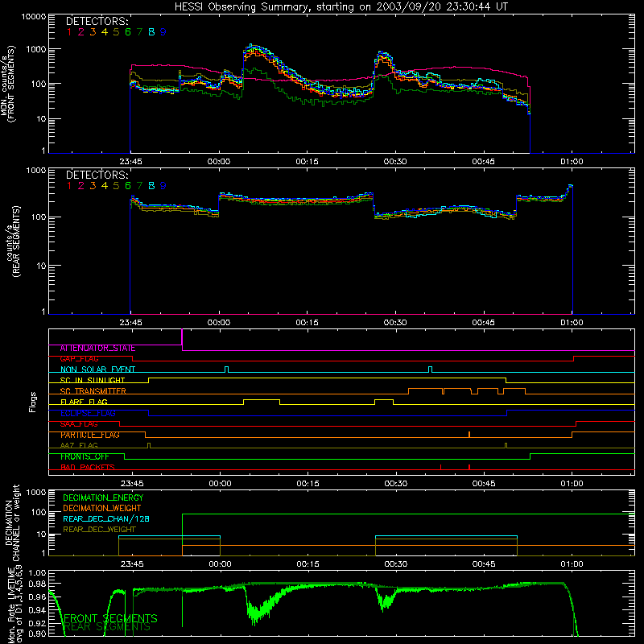
Task: Click the DECIMATION_WEIGHT legend label
Action: [x=102, y=509]
